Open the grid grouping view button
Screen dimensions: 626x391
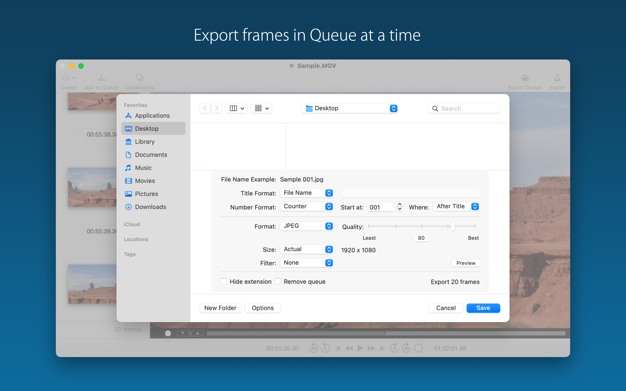pos(261,108)
